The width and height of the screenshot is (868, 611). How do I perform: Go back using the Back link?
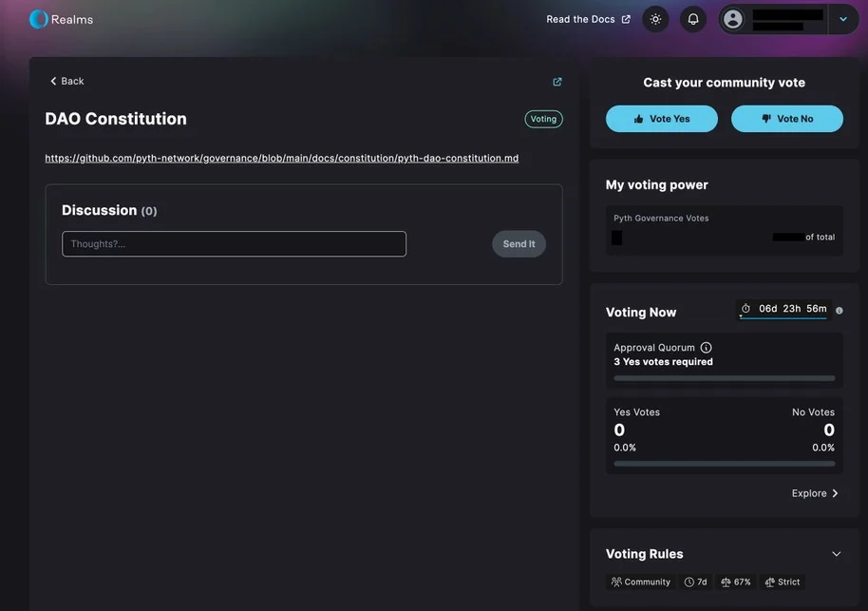click(67, 81)
